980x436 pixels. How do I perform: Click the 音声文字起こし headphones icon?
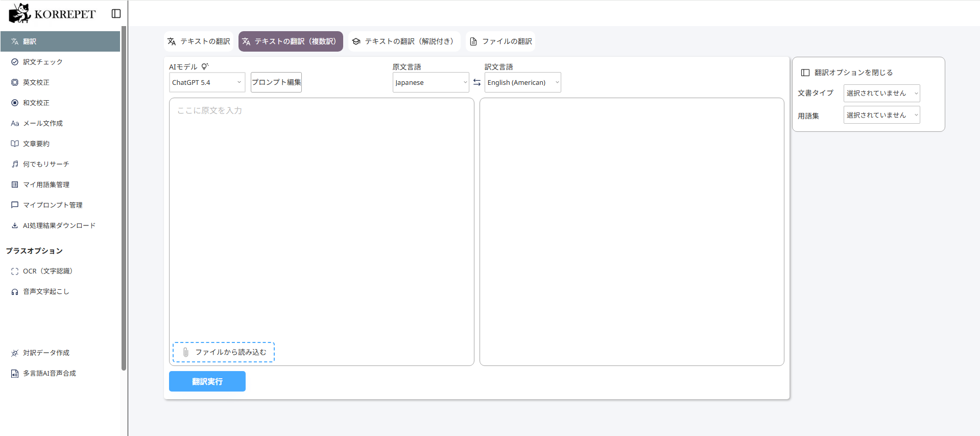pyautogui.click(x=15, y=292)
